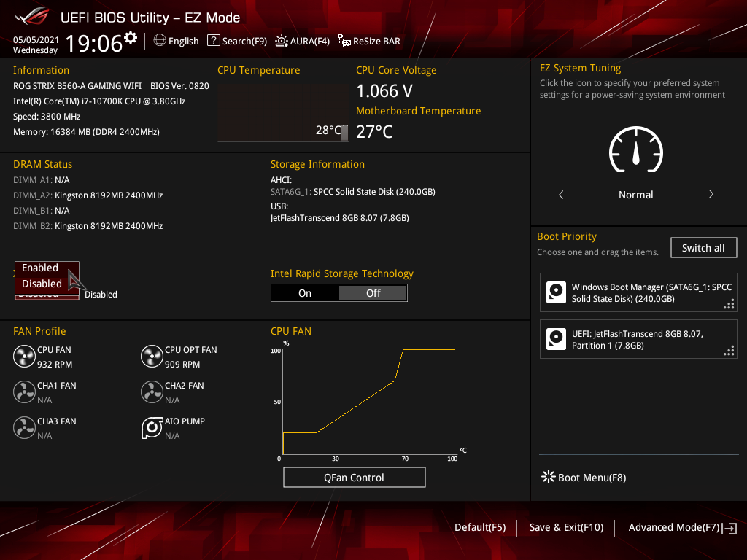Set Intel Rapid Storage Technology to Off
Image resolution: width=747 pixels, height=560 pixels.
point(373,293)
